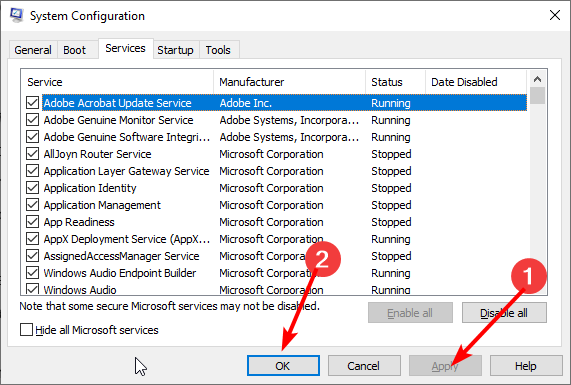Switch to the General tab
The width and height of the screenshot is (571, 385).
point(33,50)
